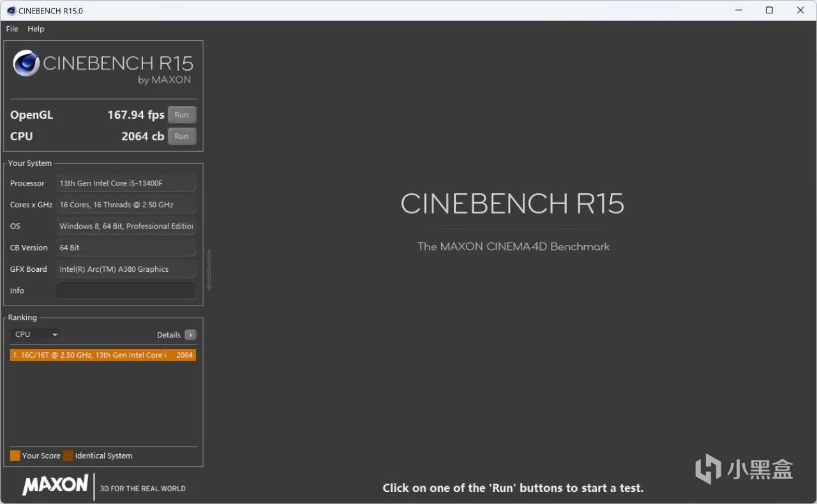Image resolution: width=817 pixels, height=504 pixels.
Task: Click the Cinebench title bar app icon
Action: tap(11, 10)
